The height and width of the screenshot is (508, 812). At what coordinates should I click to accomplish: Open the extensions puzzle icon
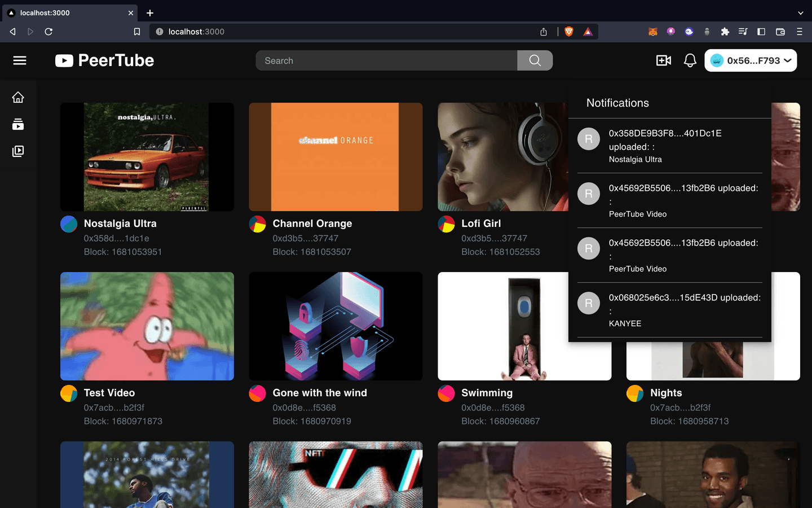pyautogui.click(x=725, y=32)
